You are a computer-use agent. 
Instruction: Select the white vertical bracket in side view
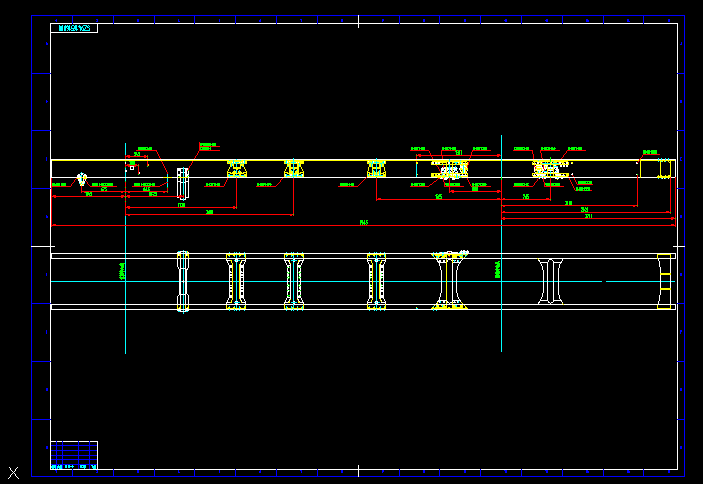(183, 184)
